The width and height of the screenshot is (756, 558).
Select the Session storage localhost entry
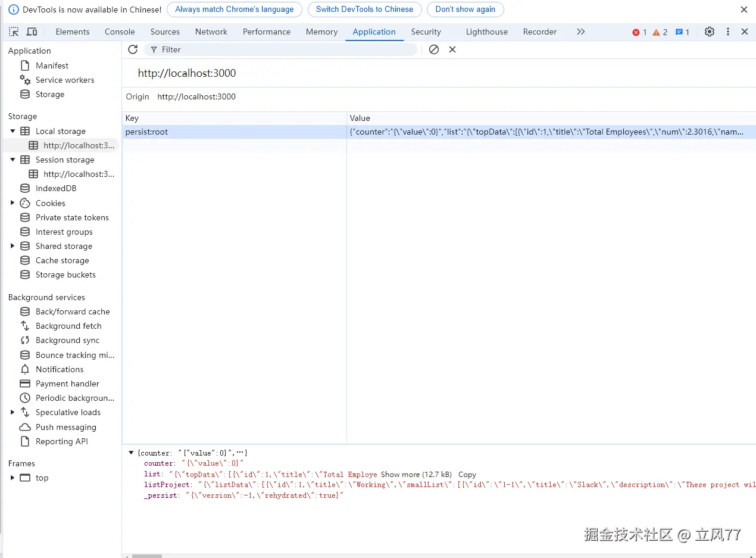pos(79,174)
